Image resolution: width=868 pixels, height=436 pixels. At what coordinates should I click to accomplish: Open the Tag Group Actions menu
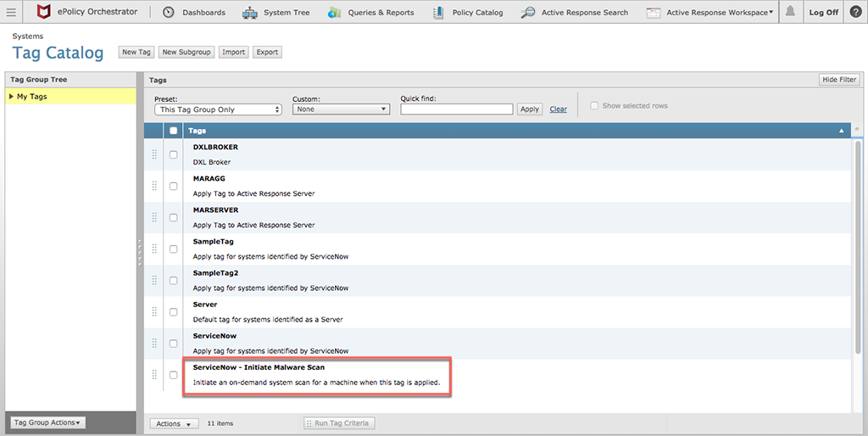point(47,422)
